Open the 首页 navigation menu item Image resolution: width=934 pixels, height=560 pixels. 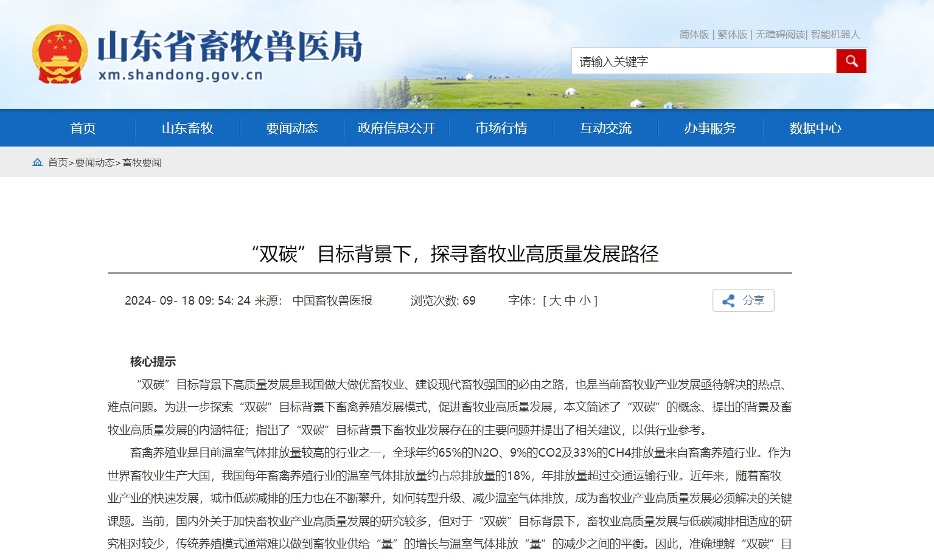(83, 128)
